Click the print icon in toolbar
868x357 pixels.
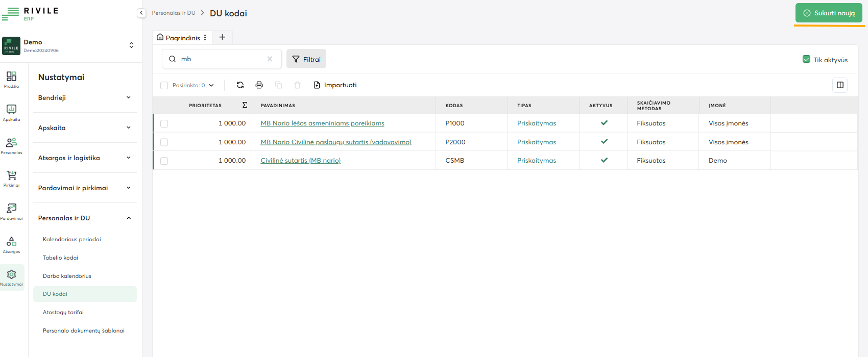[x=259, y=85]
